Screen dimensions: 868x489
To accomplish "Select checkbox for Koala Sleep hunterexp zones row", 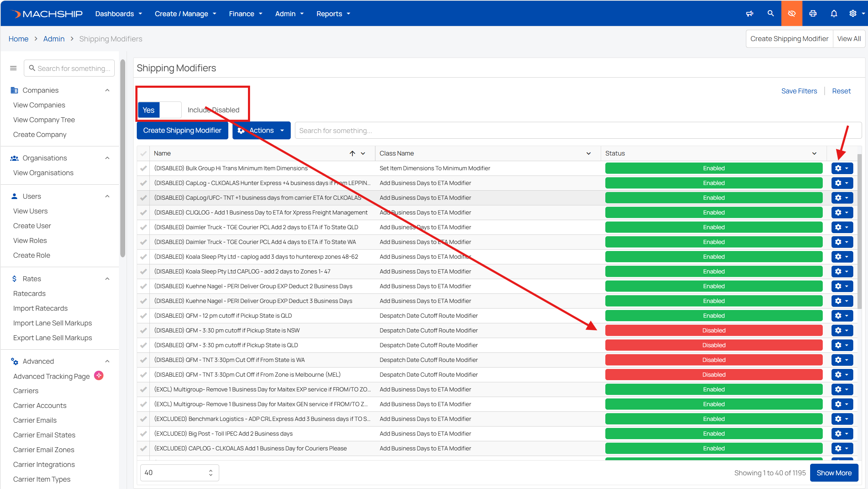I will (x=143, y=257).
